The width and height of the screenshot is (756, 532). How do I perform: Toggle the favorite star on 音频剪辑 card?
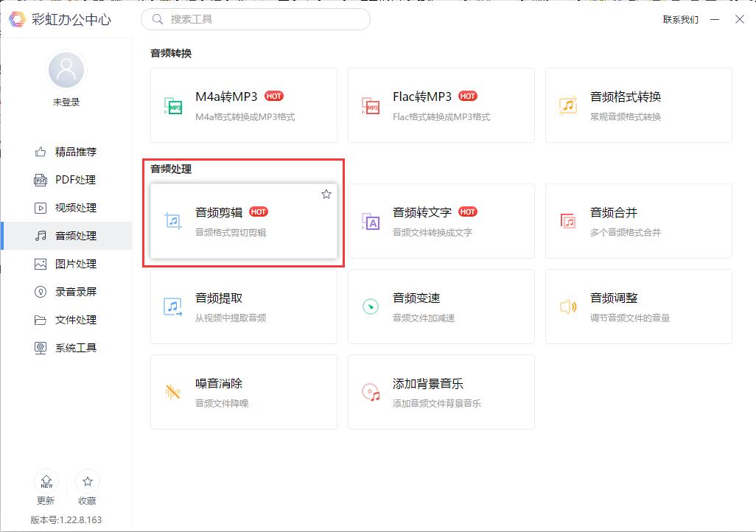click(326, 194)
